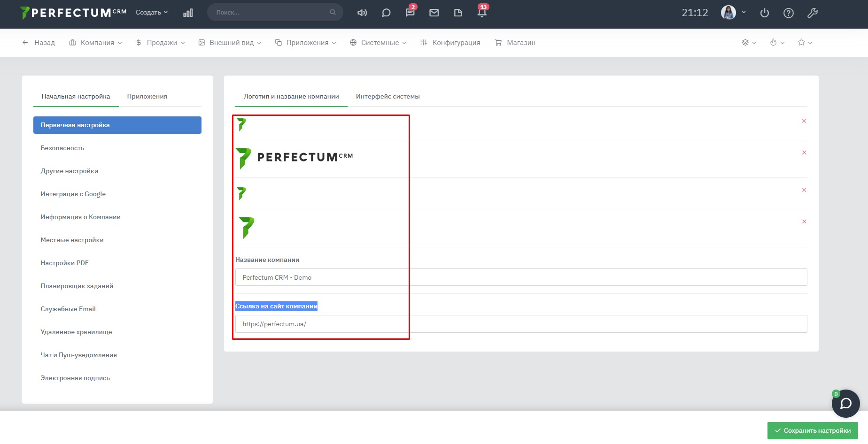Open notifications bell with 13 badge

(x=482, y=13)
